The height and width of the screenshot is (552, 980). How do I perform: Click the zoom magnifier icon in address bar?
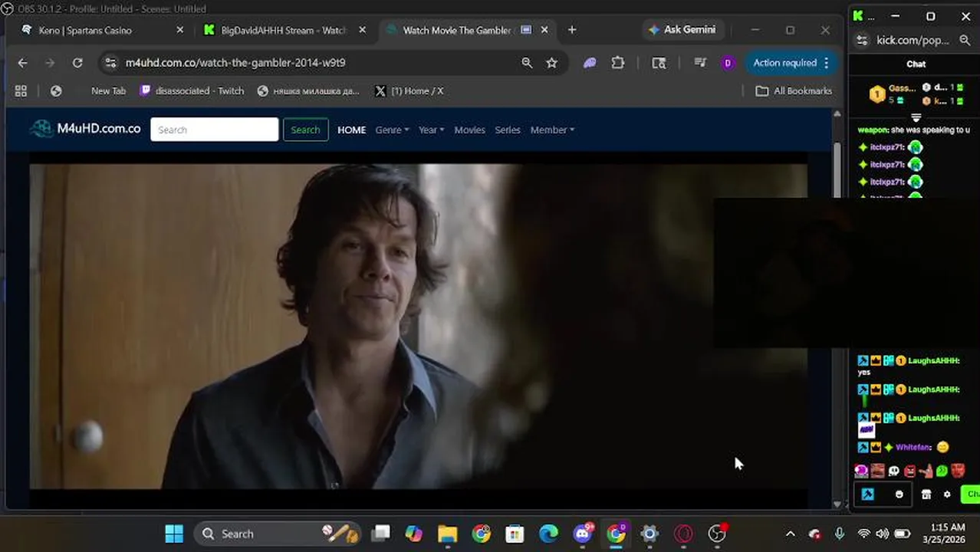point(527,63)
